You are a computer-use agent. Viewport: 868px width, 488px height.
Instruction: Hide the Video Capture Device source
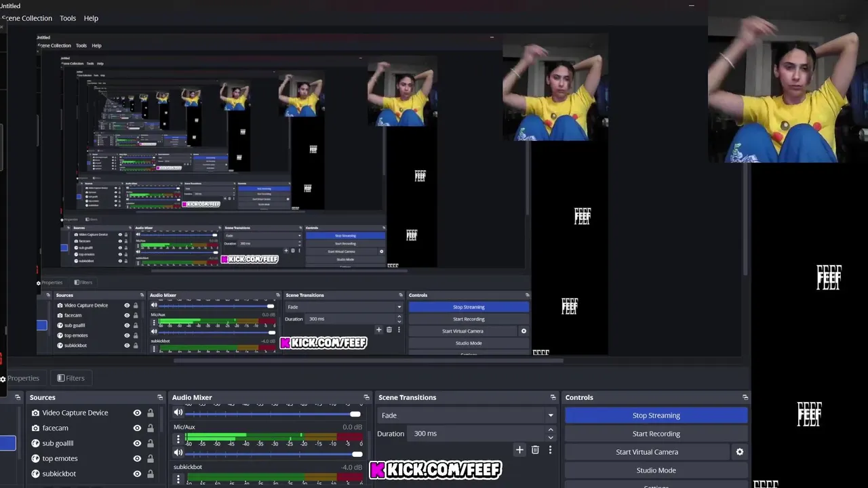click(137, 413)
